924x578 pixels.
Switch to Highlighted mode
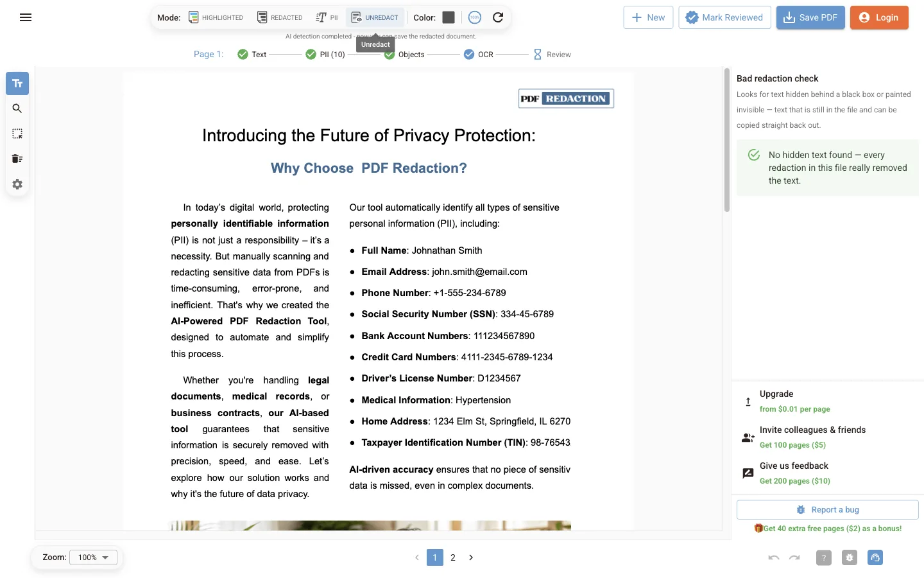click(x=216, y=17)
